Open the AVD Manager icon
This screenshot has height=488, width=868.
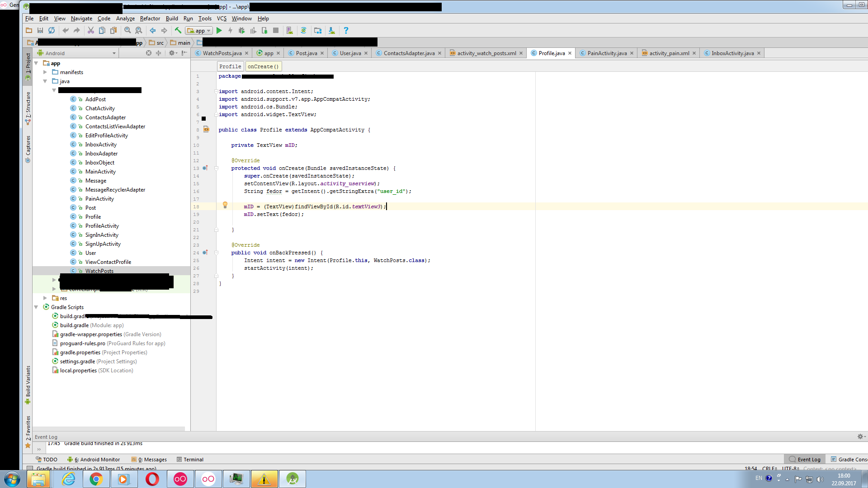click(x=290, y=30)
